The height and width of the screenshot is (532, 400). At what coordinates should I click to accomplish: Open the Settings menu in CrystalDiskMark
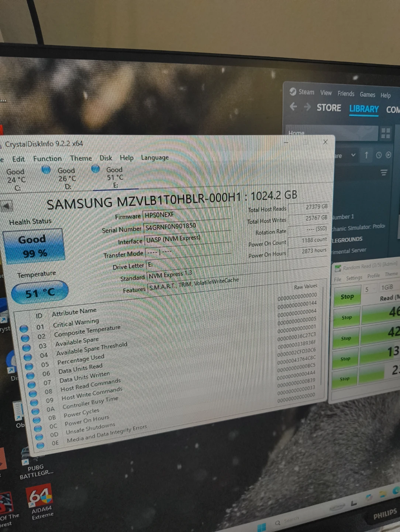tap(354, 278)
